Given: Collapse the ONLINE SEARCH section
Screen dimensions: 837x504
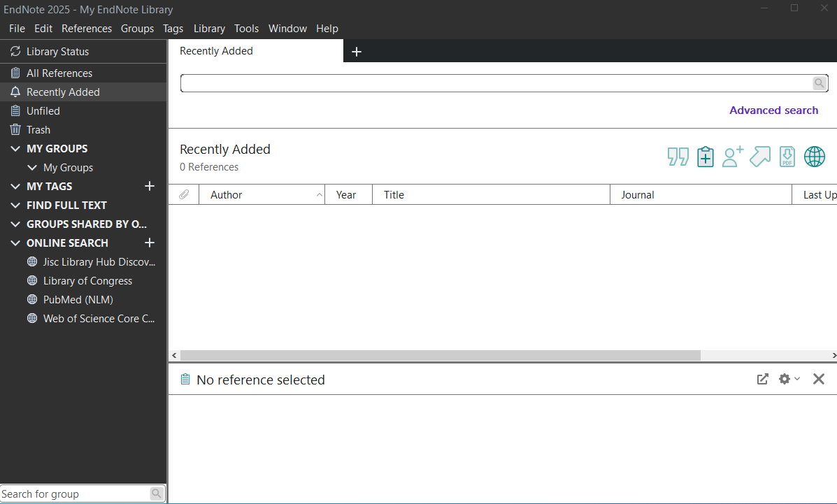Looking at the screenshot, I should (x=15, y=243).
